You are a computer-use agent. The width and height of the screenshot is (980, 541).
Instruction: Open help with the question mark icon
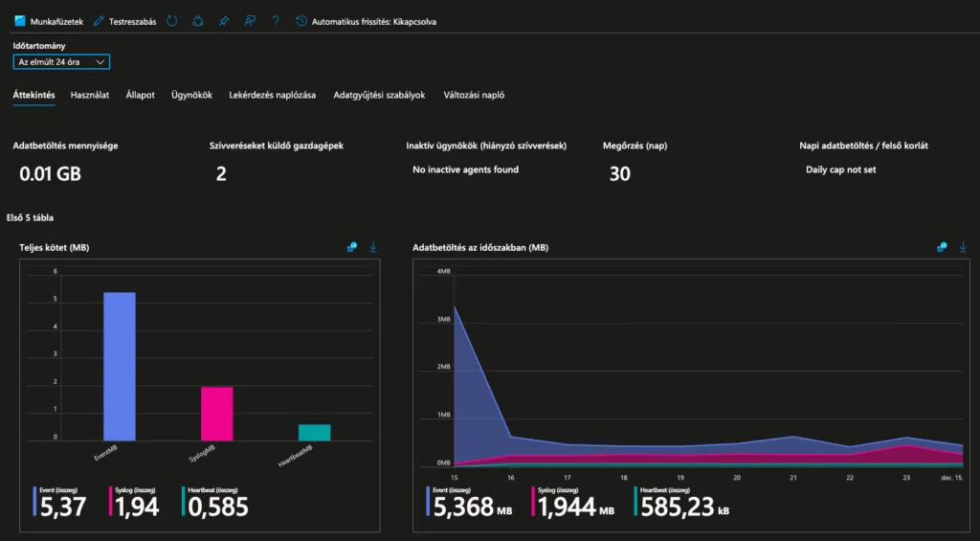[x=276, y=21]
